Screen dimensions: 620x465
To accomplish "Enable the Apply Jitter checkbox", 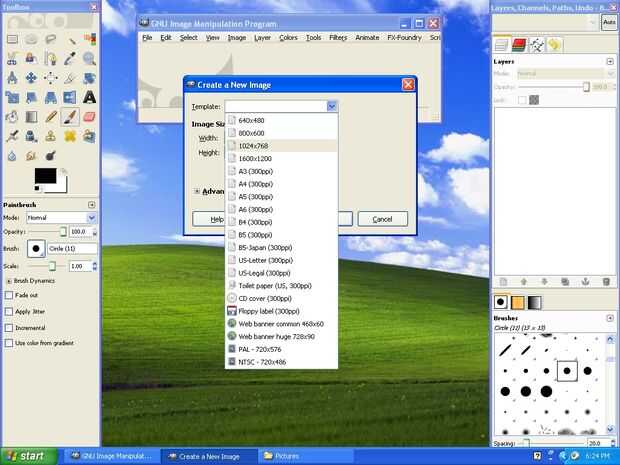I will [9, 312].
